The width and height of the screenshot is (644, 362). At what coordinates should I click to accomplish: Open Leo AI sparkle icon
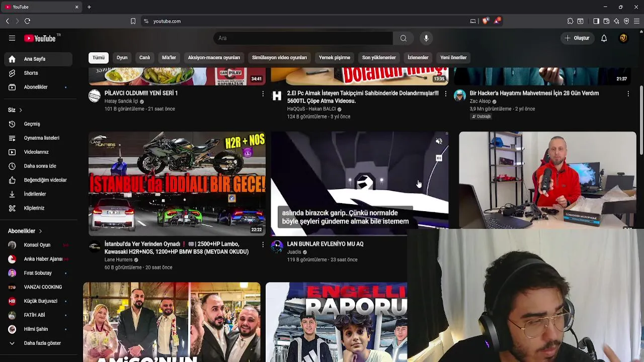pyautogui.click(x=616, y=21)
